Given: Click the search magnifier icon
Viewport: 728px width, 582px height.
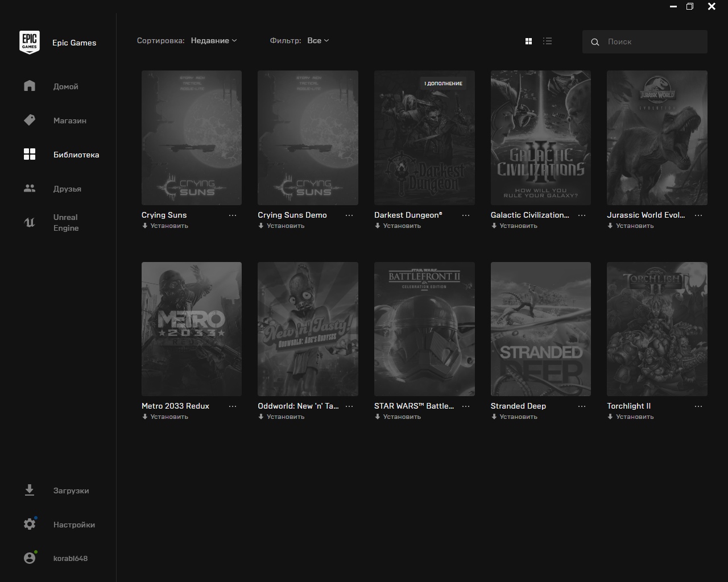Looking at the screenshot, I should 595,42.
